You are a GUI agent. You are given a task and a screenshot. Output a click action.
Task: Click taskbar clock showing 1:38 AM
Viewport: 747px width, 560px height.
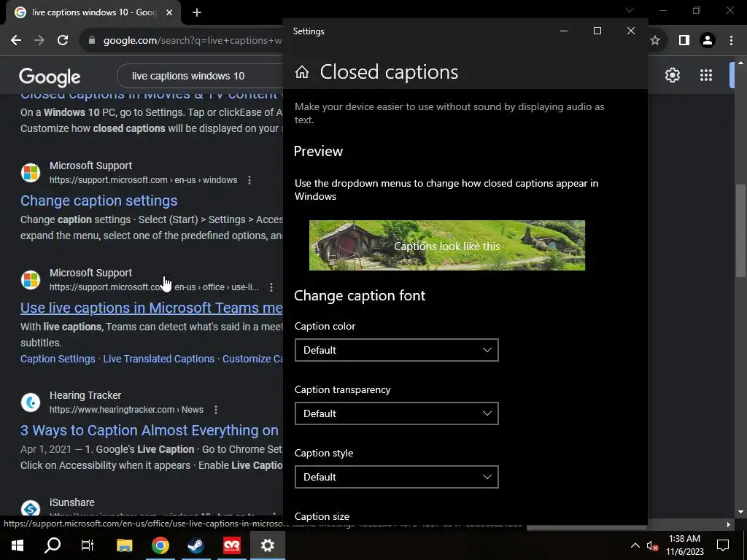coord(684,545)
